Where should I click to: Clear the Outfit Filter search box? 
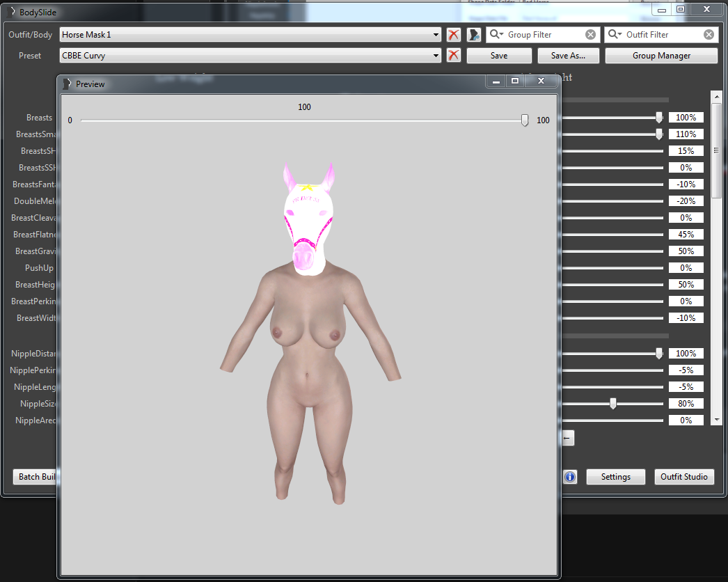tap(709, 35)
